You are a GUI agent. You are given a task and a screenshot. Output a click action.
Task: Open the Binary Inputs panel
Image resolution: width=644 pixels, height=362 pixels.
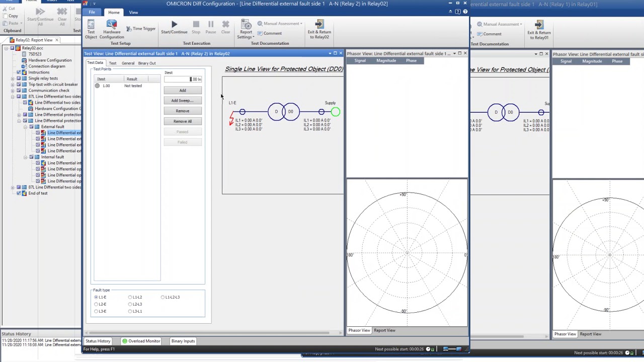pyautogui.click(x=183, y=341)
